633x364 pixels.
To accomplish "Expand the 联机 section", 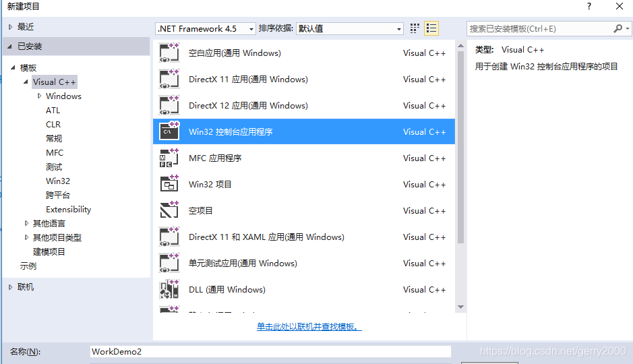I will [x=11, y=287].
